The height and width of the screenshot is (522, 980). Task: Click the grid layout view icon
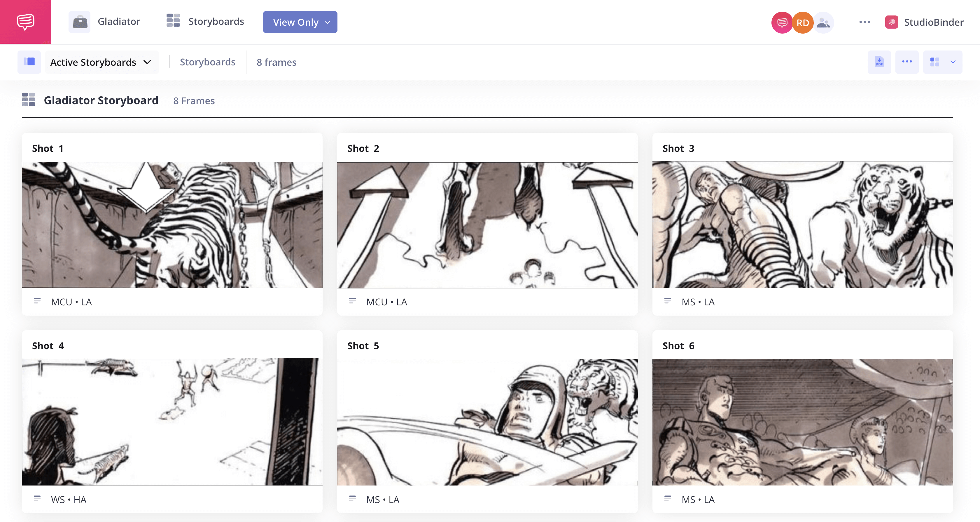point(935,62)
